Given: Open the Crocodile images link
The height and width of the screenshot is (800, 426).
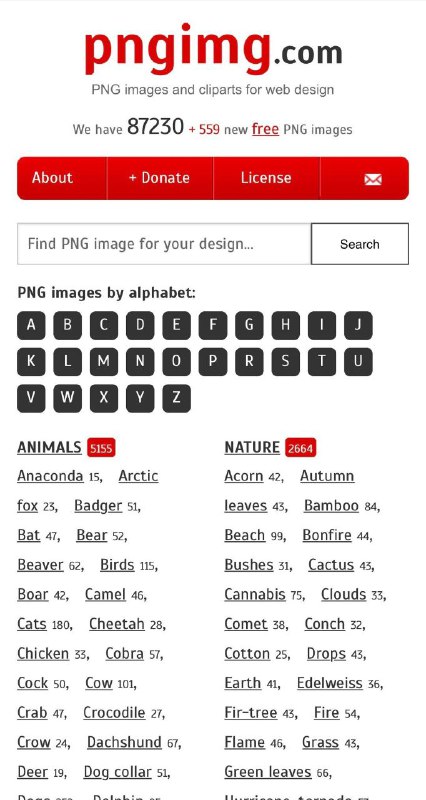Looking at the screenshot, I should click(114, 713).
